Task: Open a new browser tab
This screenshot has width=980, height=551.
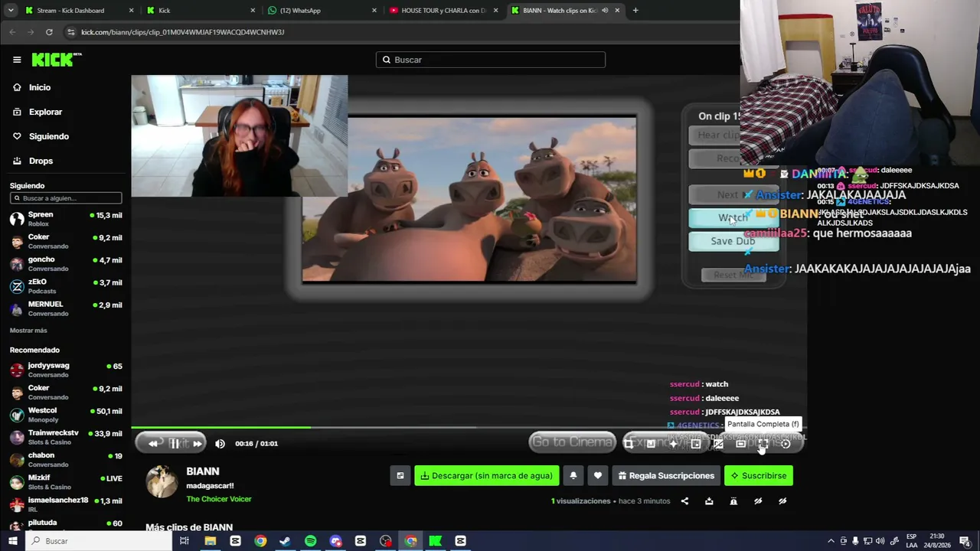Action: point(635,10)
